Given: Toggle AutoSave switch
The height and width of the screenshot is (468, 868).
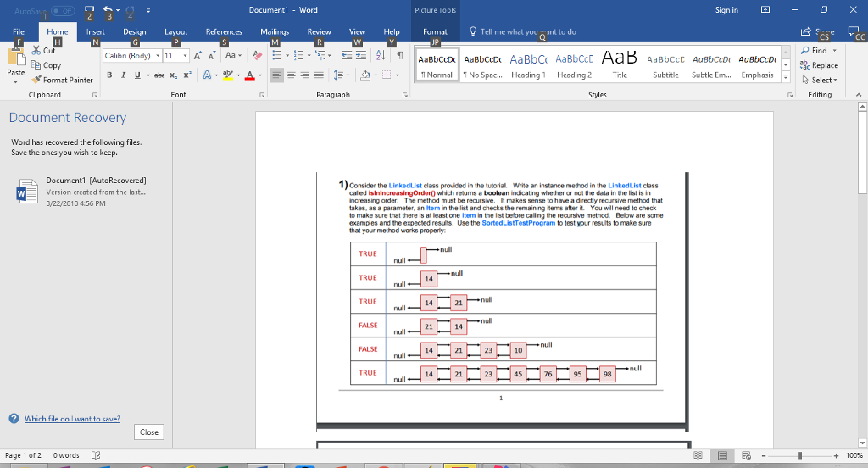Looking at the screenshot, I should coord(63,10).
